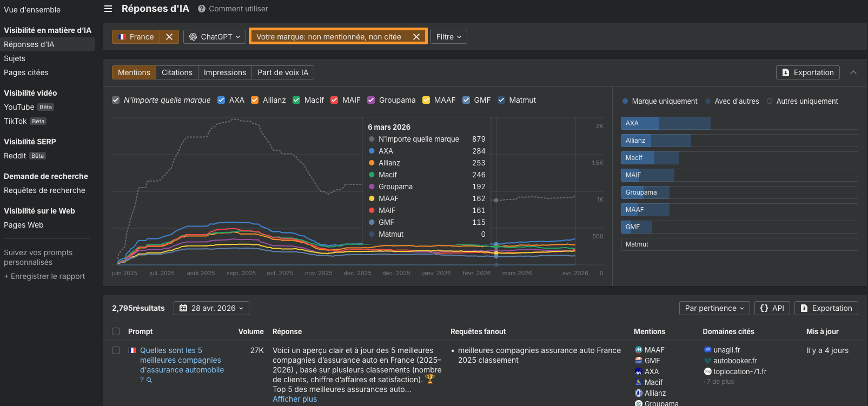Viewport: 868px width, 406px height.
Task: Expand the Par pertinence sort dropdown
Action: (714, 308)
